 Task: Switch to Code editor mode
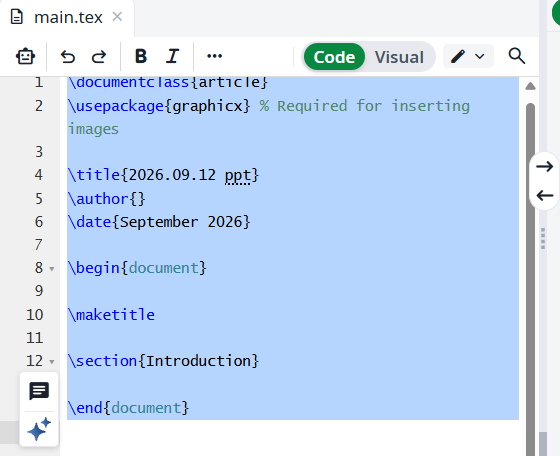[x=334, y=57]
